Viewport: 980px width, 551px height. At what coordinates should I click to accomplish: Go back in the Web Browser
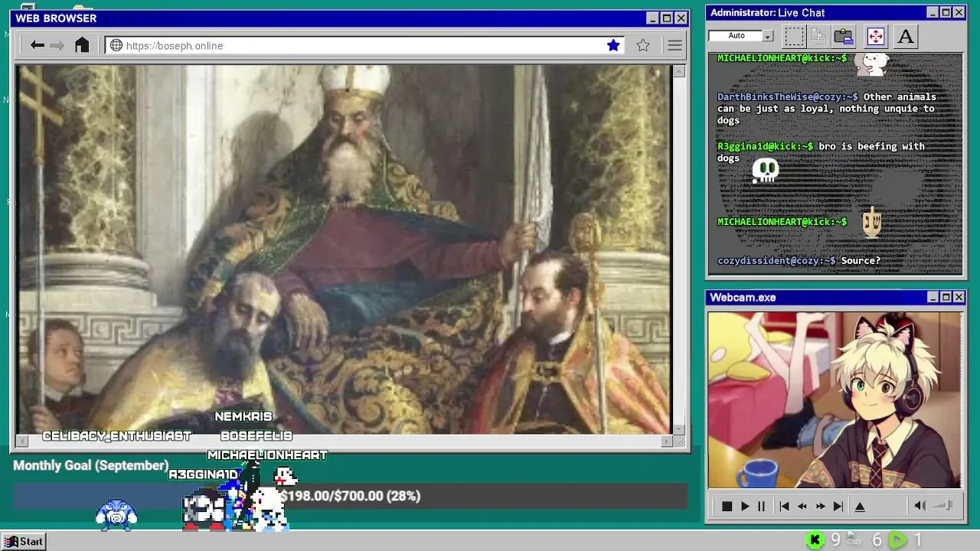tap(37, 46)
